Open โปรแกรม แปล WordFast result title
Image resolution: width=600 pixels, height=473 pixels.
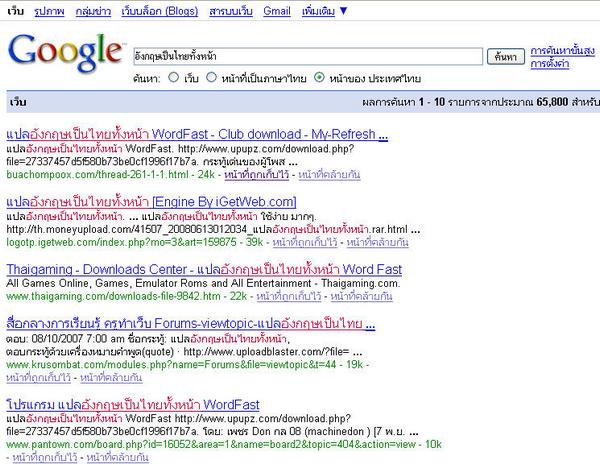click(x=133, y=405)
